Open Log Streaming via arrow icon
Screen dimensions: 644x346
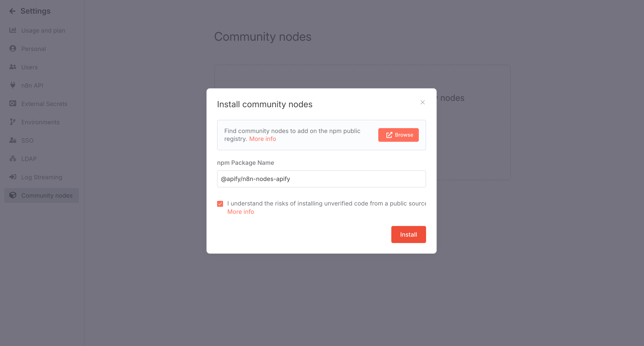pos(13,177)
